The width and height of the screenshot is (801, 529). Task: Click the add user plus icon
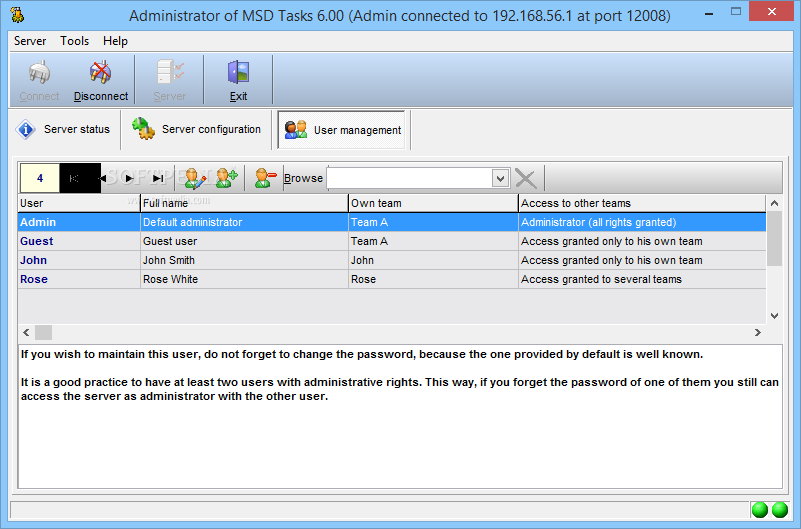coord(226,178)
